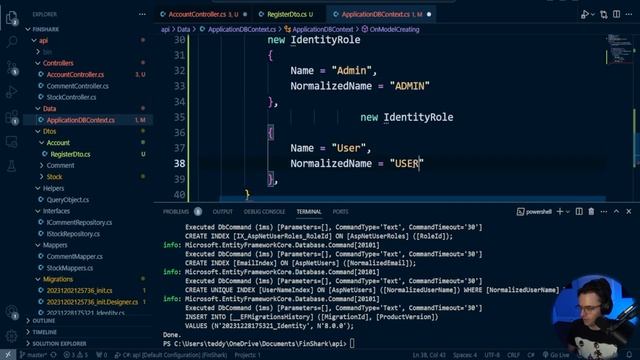Switch to the AccountController.cs tab

203,14
